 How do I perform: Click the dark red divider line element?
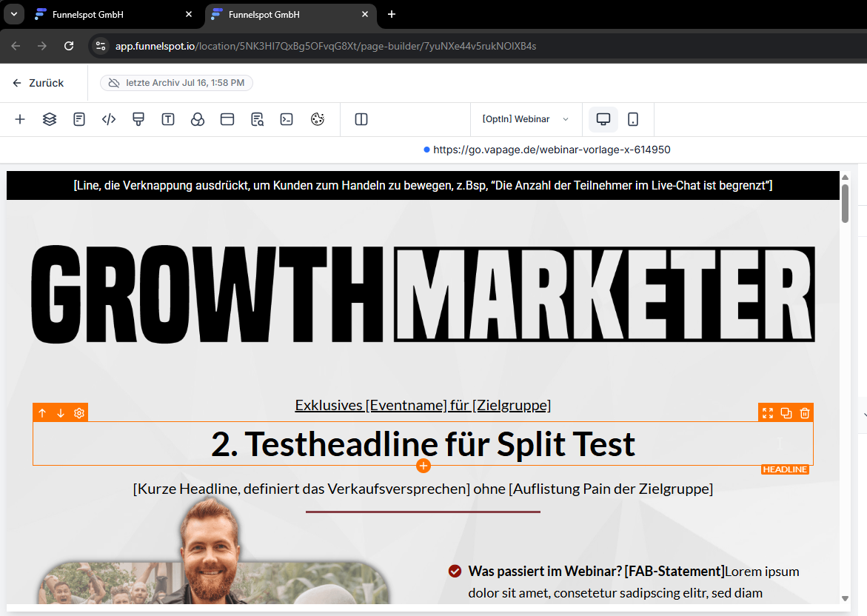(x=423, y=512)
